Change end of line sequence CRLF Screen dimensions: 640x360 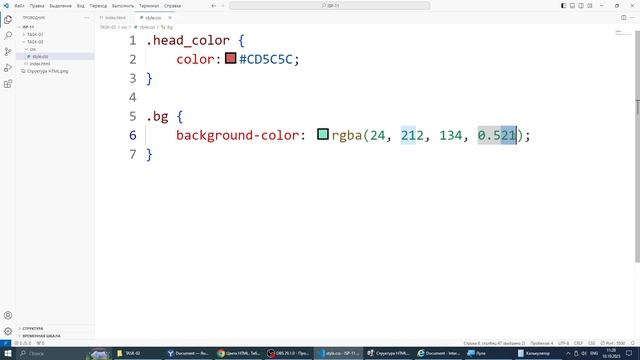tap(578, 343)
